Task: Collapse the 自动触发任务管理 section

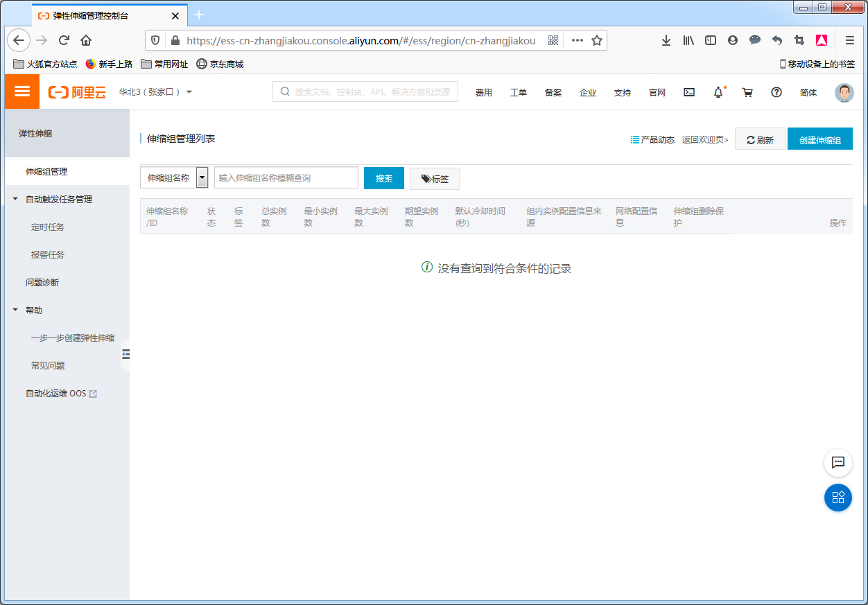Action: 16,200
